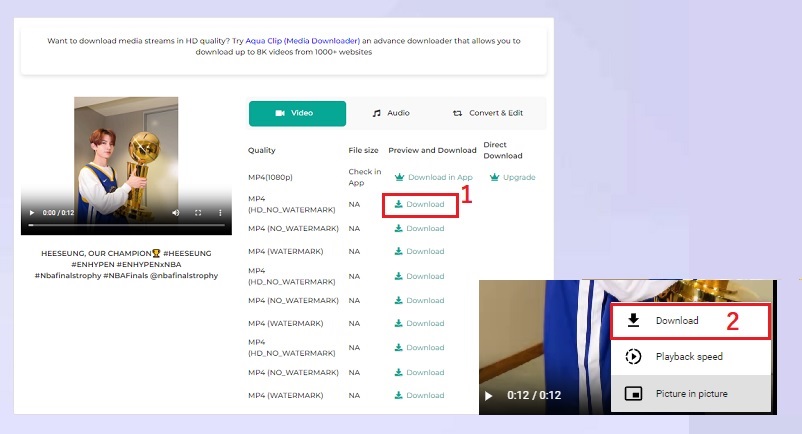The height and width of the screenshot is (434, 802).
Task: Click Download for the second MP4 (WATERMARK) row
Action: click(x=419, y=324)
